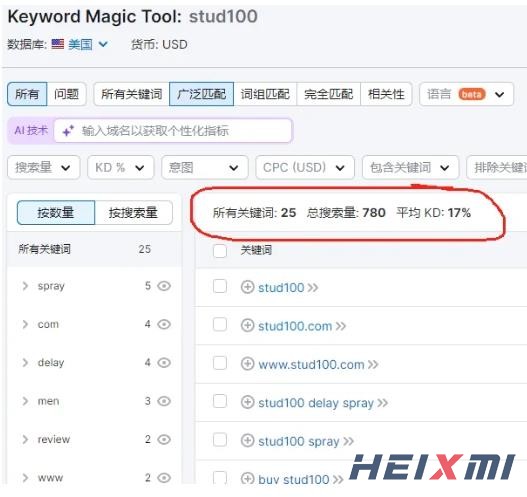Viewport: 527px width, 497px height.
Task: Click the 关键词 column header
Action: (256, 250)
